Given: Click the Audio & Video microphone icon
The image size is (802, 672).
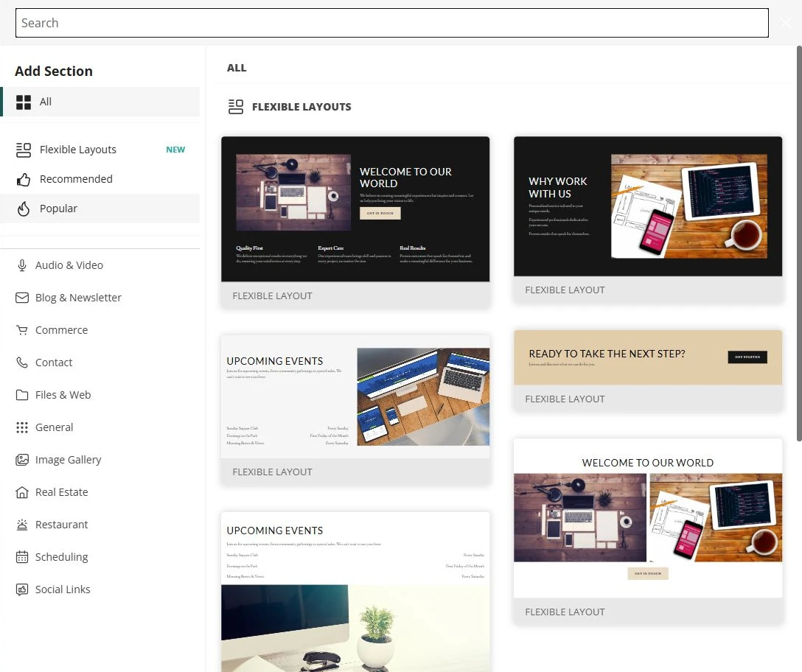Looking at the screenshot, I should tap(22, 265).
